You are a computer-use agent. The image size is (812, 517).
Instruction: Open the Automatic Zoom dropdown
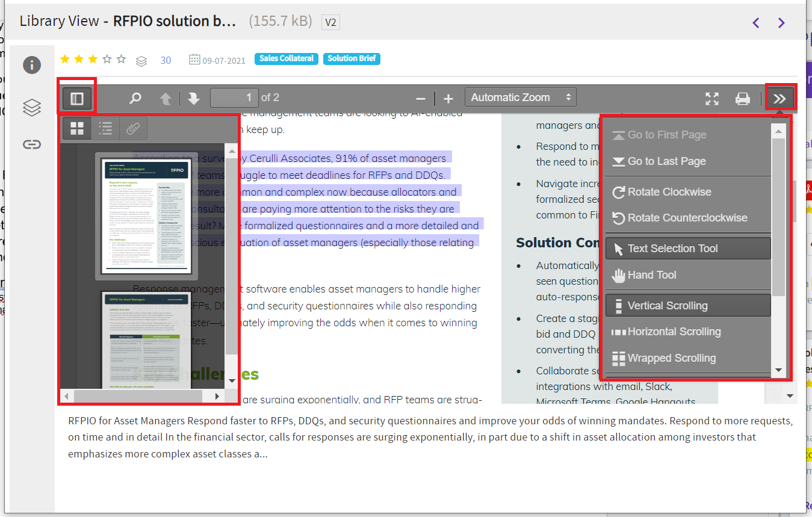[x=521, y=98]
